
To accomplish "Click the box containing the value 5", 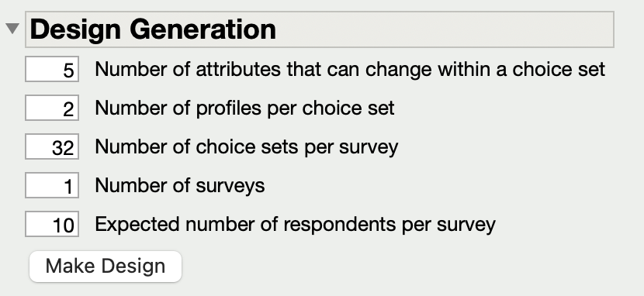I will click(x=52, y=69).
